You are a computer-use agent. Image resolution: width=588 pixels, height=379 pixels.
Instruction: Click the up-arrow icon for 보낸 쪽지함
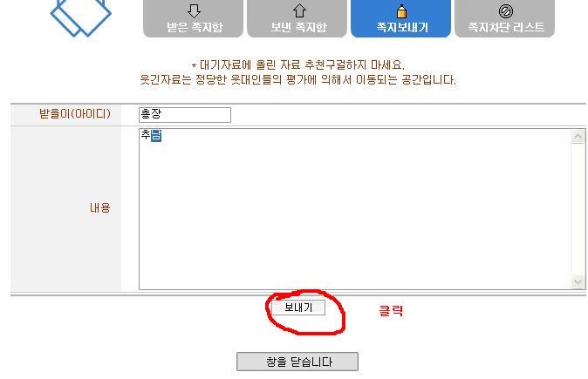point(299,10)
